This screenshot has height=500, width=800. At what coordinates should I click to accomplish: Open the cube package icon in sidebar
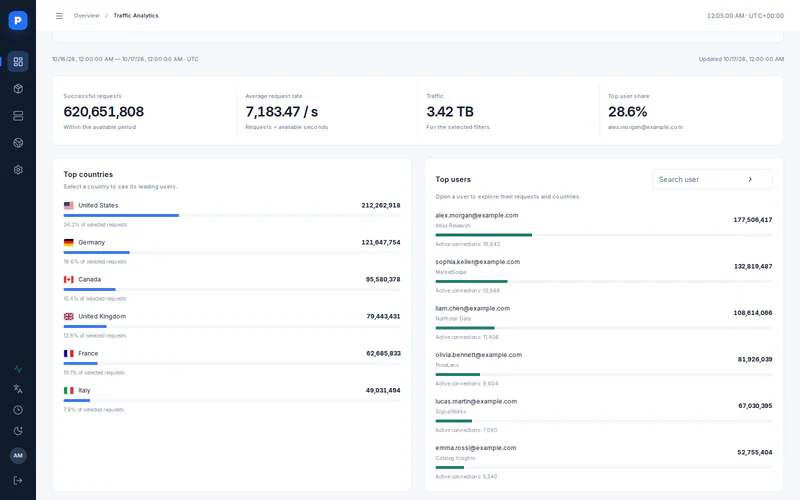18,89
